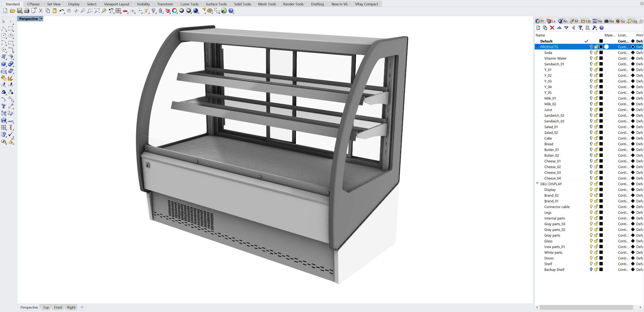
Task: Toggle visibility bulb of Soda layer
Action: coord(591,52)
